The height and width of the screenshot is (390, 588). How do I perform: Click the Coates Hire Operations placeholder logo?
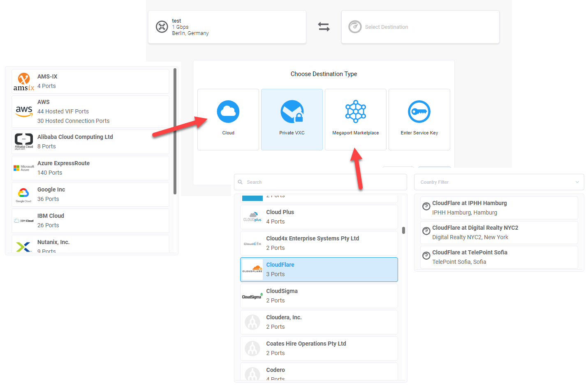252,348
